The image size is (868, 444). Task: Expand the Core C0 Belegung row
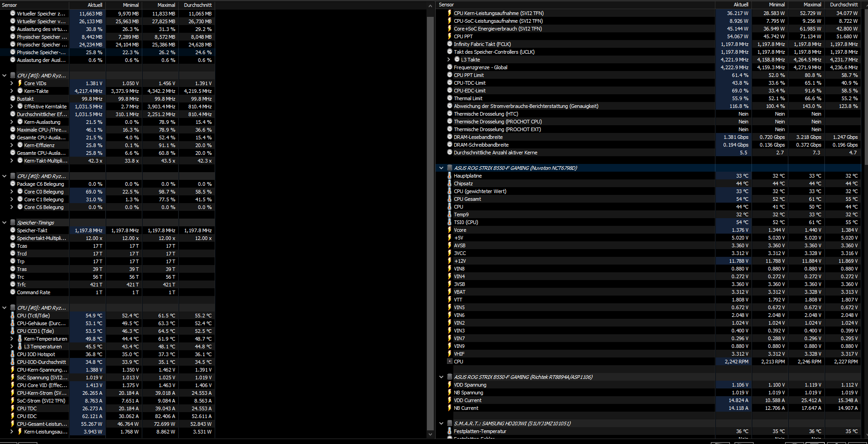pyautogui.click(x=12, y=192)
